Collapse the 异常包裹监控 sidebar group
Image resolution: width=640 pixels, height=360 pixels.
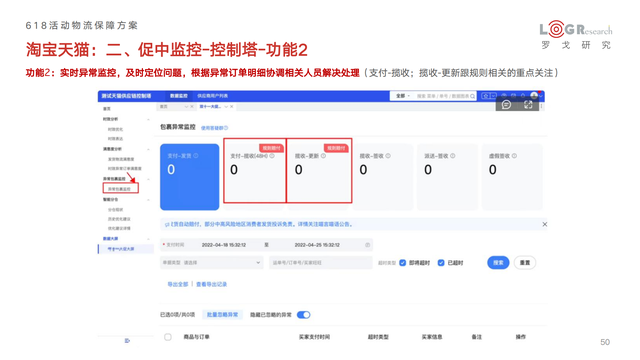pos(148,179)
